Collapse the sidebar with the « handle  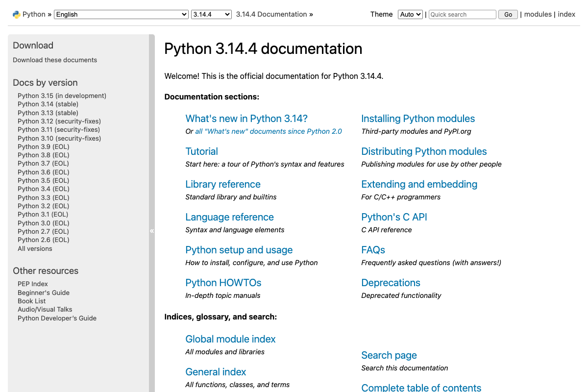(152, 230)
